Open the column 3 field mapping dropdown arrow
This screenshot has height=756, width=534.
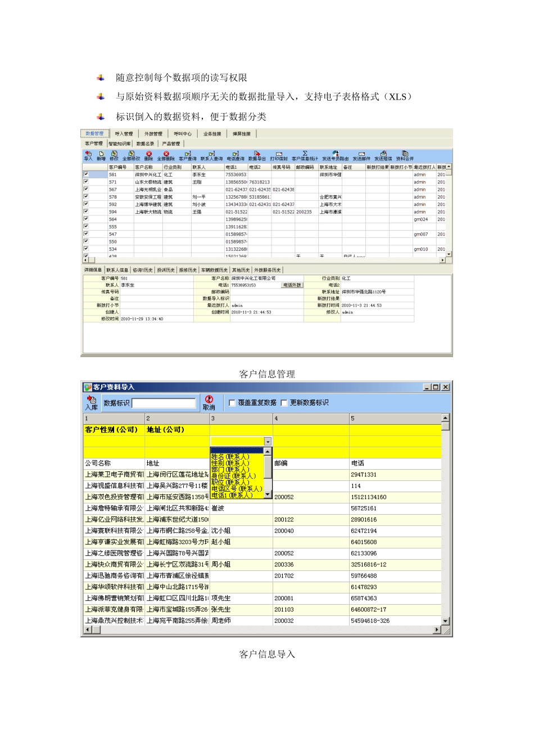(268, 442)
